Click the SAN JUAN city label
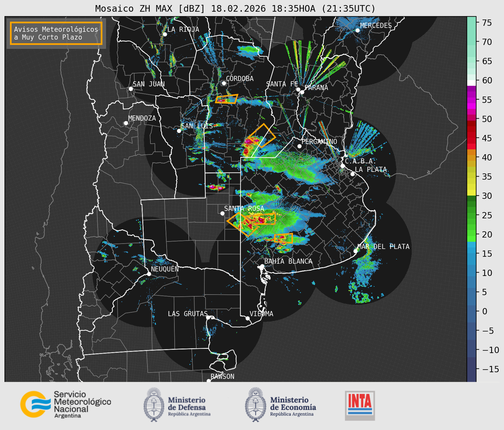Screen dimensions: 504x430 click(x=149, y=84)
